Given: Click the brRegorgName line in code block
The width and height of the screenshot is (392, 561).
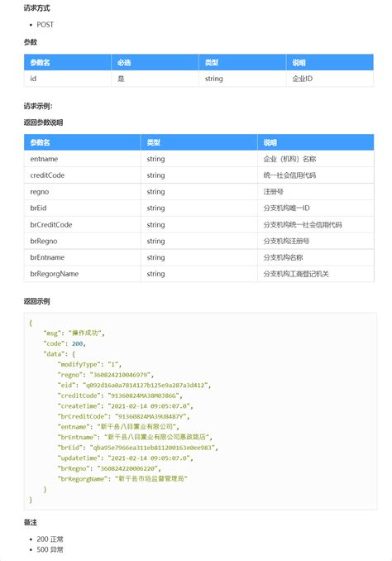Looking at the screenshot, I should tap(122, 479).
